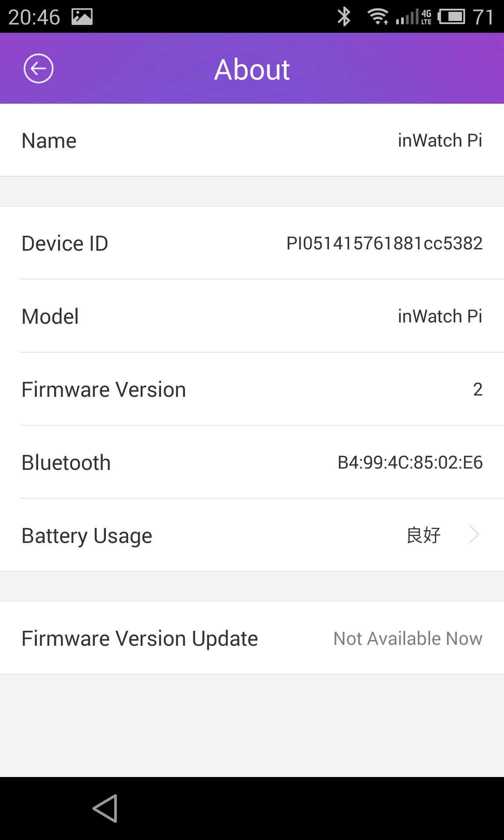This screenshot has height=840, width=504.
Task: Tap the battery status icon
Action: click(451, 17)
